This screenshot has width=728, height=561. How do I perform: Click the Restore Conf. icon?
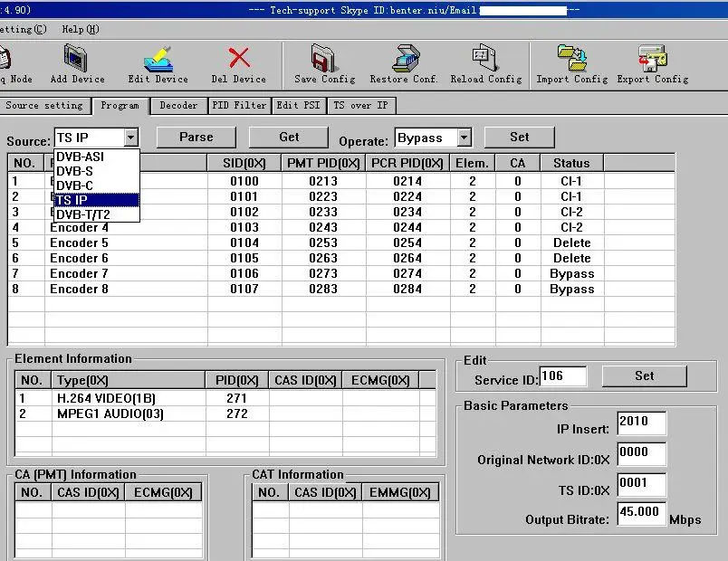[404, 60]
